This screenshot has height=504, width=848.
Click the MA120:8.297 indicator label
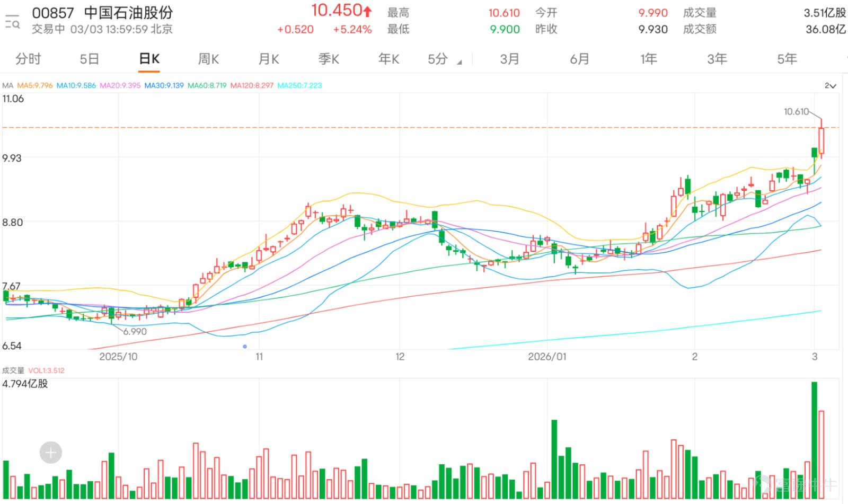point(252,85)
